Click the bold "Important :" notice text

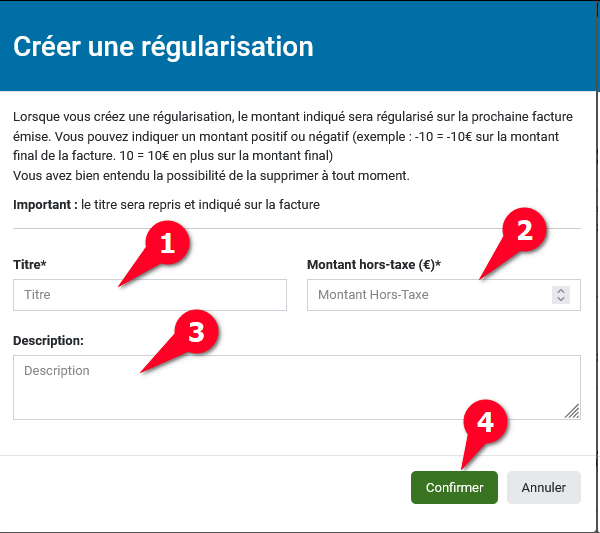[45, 205]
